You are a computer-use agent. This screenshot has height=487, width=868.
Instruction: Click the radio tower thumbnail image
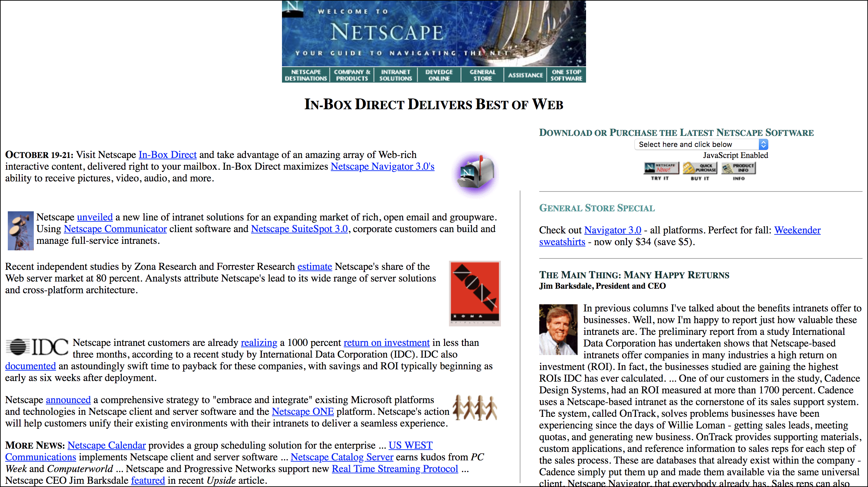(x=20, y=231)
